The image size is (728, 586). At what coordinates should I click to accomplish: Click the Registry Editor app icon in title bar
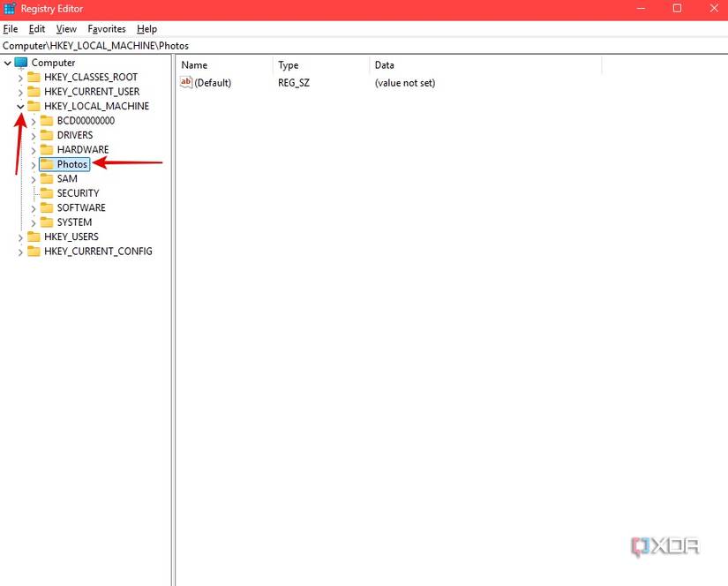coord(10,8)
